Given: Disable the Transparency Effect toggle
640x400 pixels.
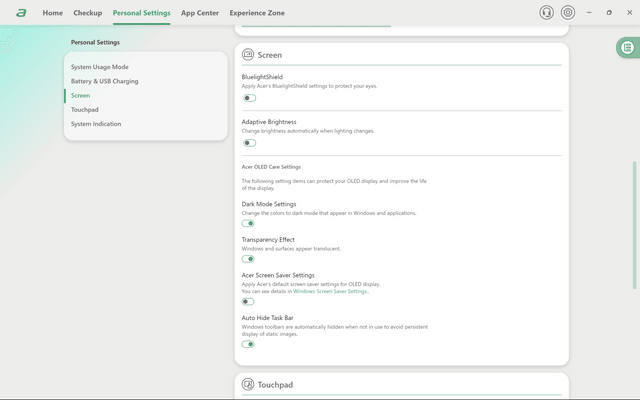Looking at the screenshot, I should (x=248, y=259).
